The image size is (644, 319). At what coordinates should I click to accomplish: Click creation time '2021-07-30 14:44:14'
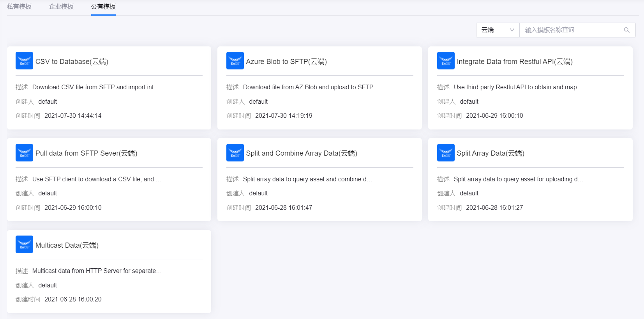click(x=73, y=116)
